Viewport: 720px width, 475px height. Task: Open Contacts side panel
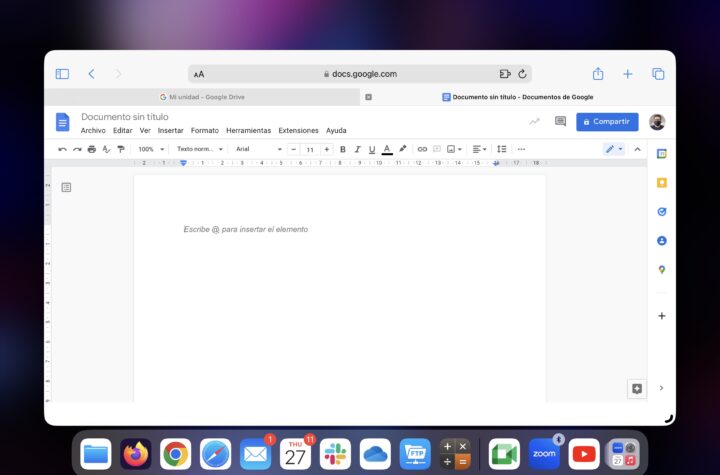[x=662, y=241]
